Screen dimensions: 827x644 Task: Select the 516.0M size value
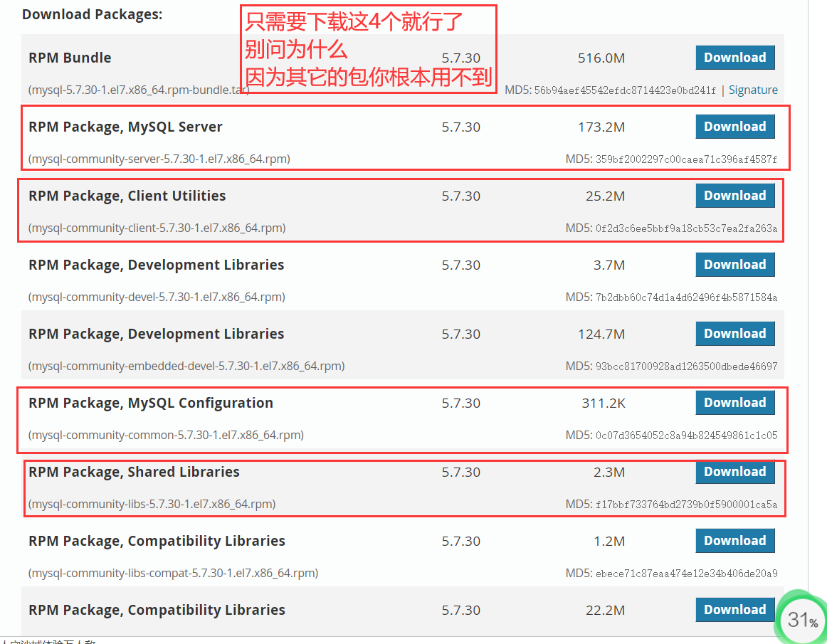point(601,58)
